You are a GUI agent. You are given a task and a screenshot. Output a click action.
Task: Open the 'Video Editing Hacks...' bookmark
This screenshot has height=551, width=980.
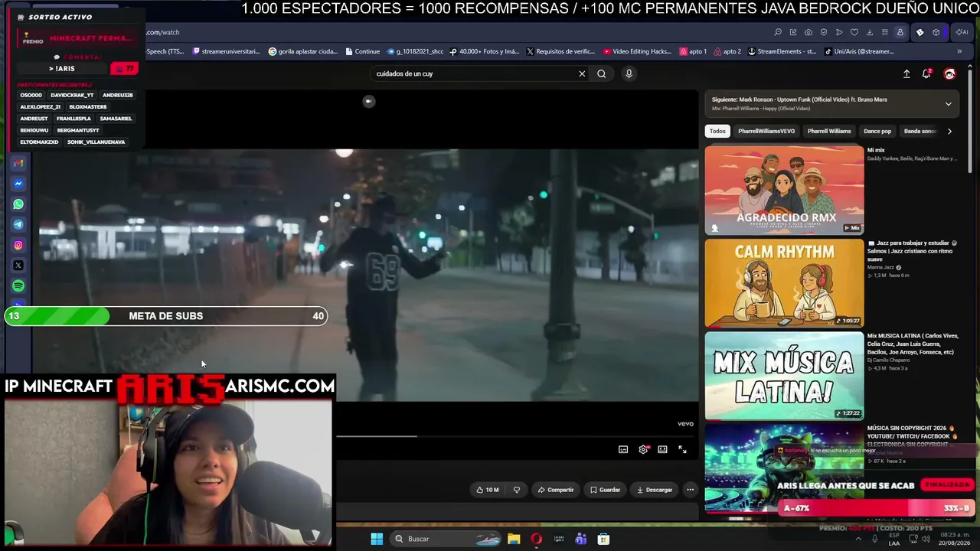click(x=637, y=52)
